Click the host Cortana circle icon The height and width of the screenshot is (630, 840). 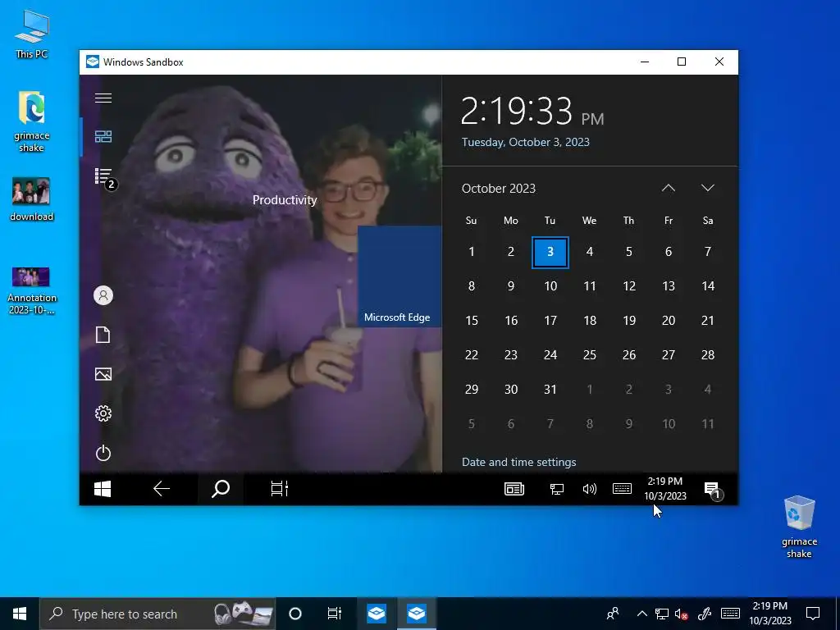point(294,614)
